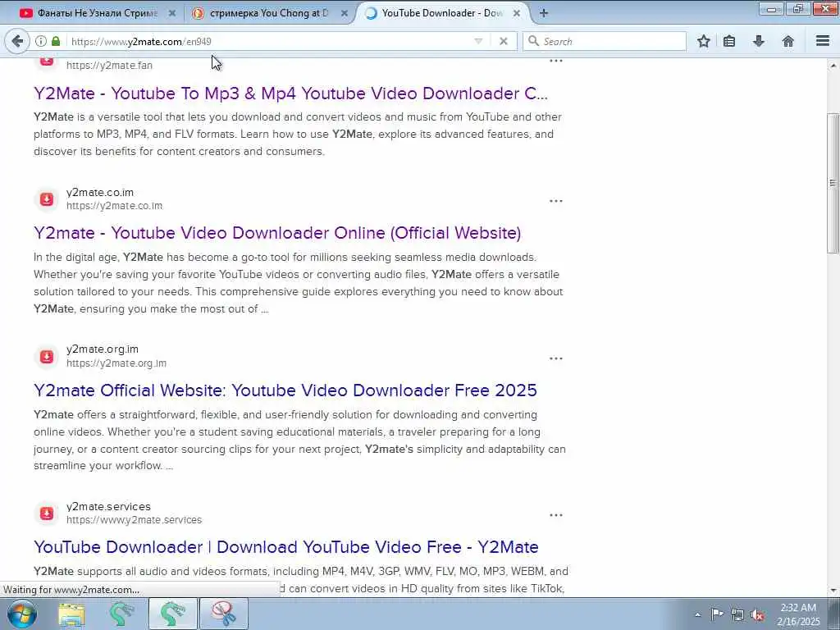The width and height of the screenshot is (840, 630).
Task: Click the Action Center flag tray icon
Action: (x=717, y=614)
